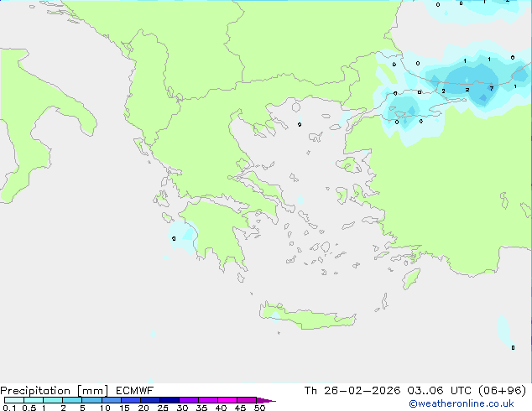The width and height of the screenshot is (532, 411).
Task: Select the 5–10 mm legend color swatch
Action: (91, 400)
